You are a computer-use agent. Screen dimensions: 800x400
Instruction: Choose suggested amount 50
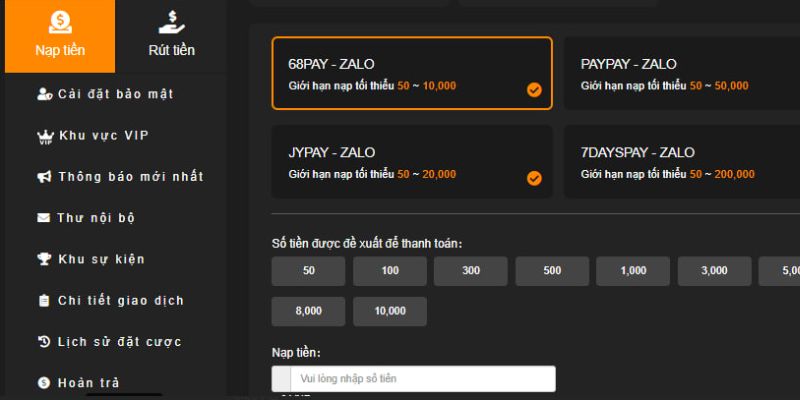coord(308,271)
